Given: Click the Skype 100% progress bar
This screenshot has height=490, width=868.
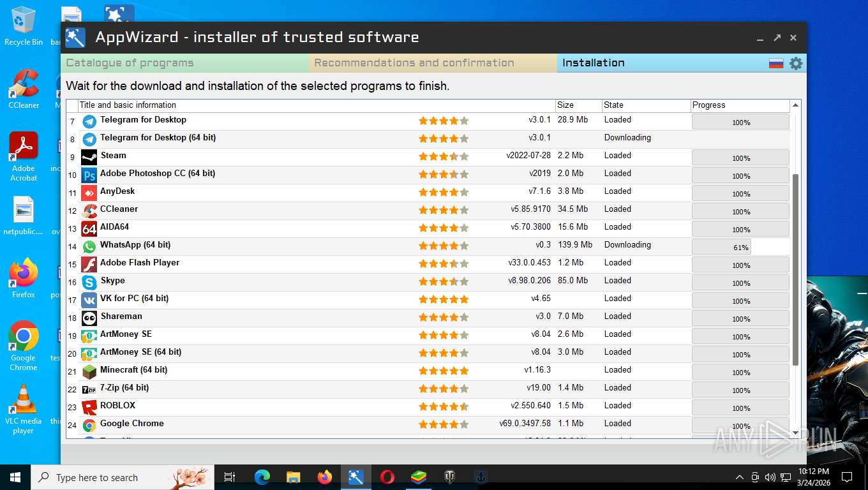Looking at the screenshot, I should pyautogui.click(x=740, y=283).
